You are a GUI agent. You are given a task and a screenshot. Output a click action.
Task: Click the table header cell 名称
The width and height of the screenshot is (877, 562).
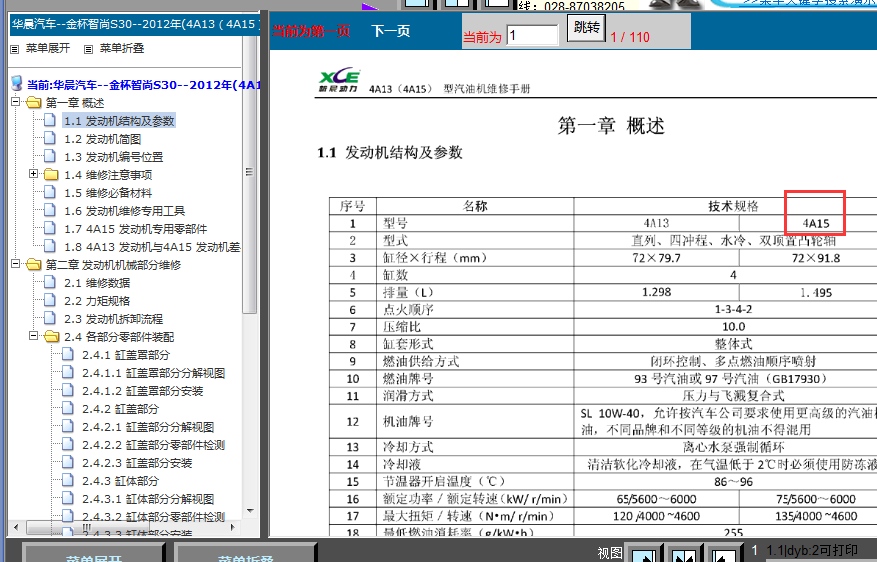[475, 206]
